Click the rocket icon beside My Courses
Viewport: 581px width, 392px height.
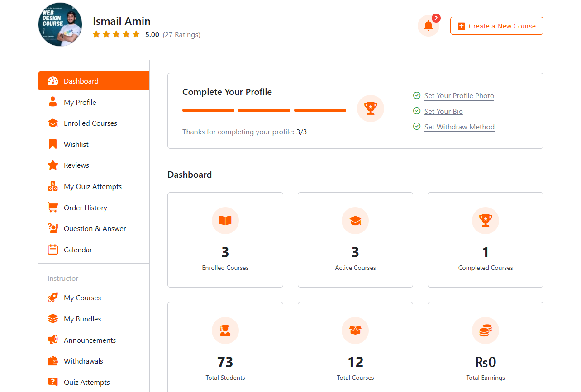click(x=53, y=298)
